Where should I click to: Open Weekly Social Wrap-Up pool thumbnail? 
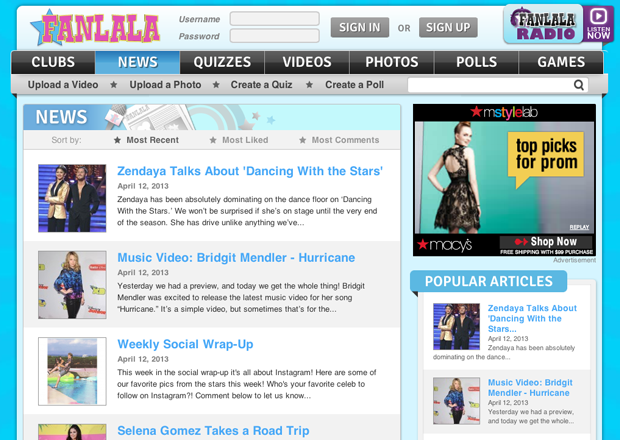click(x=72, y=371)
